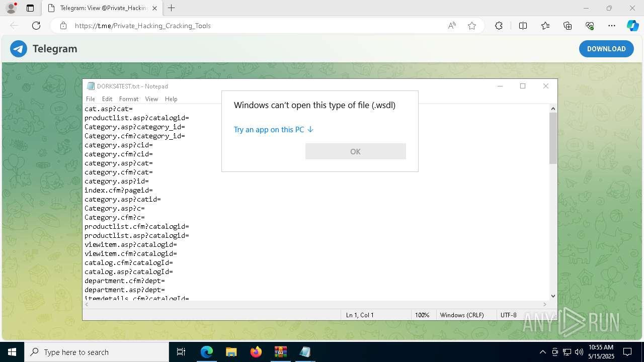Open Notepad File menu
644x362 pixels.
click(91, 99)
